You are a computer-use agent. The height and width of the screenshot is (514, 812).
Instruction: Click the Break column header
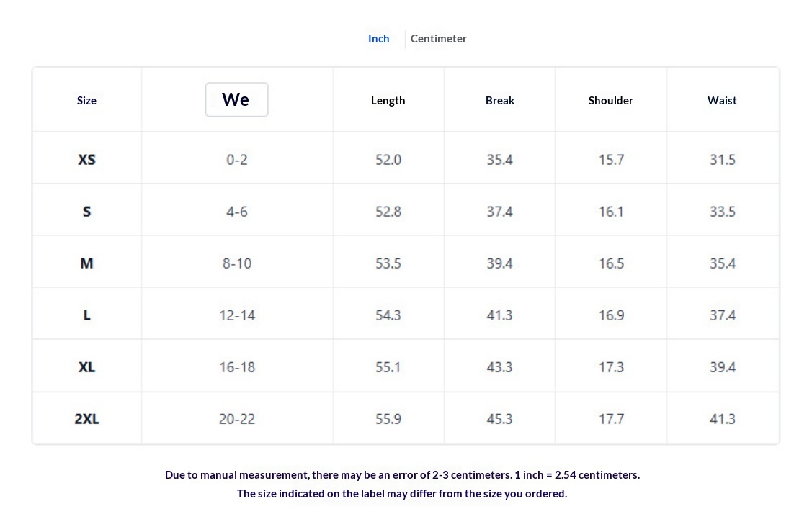499,101
